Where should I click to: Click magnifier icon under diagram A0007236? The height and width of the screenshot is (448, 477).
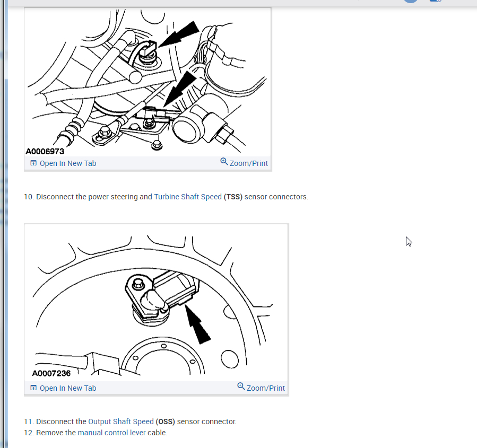click(x=241, y=386)
